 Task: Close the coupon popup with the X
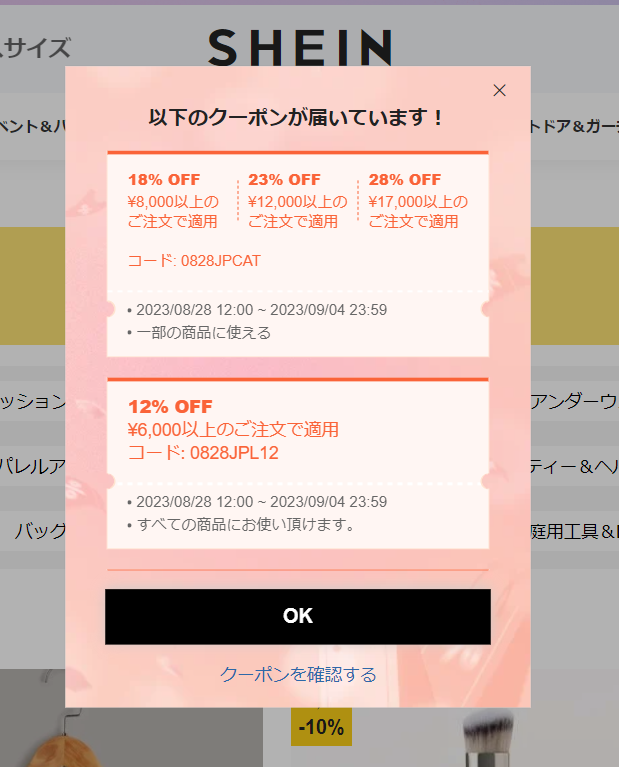tap(500, 91)
